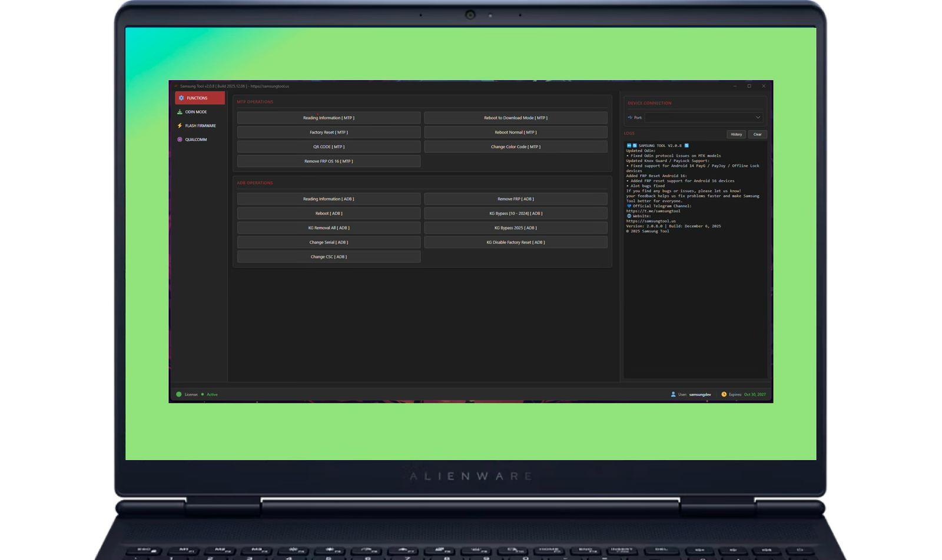The width and height of the screenshot is (942, 560).
Task: Click Reboot Normal [ MTP ]
Action: tap(516, 132)
